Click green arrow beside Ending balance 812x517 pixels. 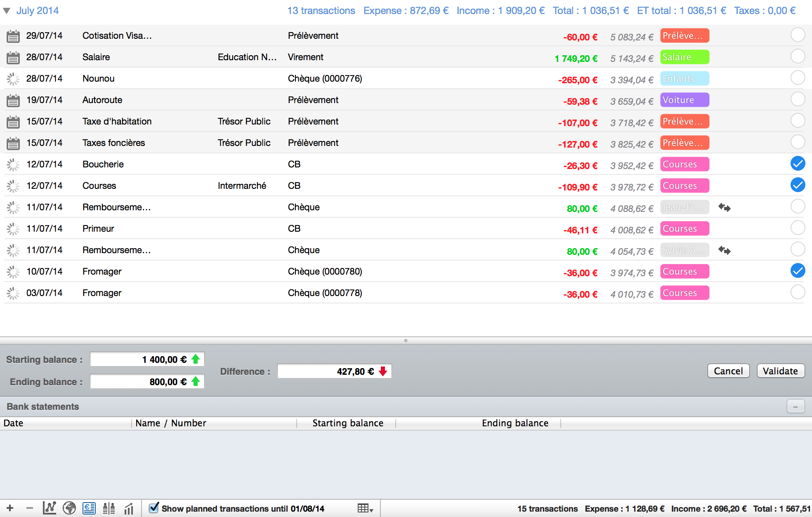pos(196,381)
